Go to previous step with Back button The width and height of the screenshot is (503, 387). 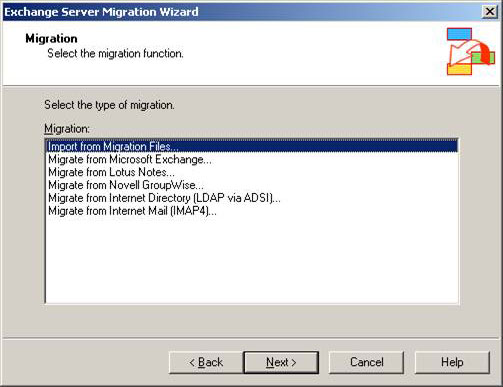(x=206, y=362)
